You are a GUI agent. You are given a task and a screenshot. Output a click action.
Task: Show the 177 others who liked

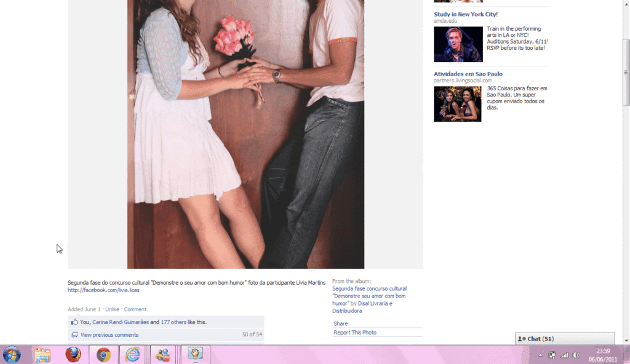pos(174,322)
